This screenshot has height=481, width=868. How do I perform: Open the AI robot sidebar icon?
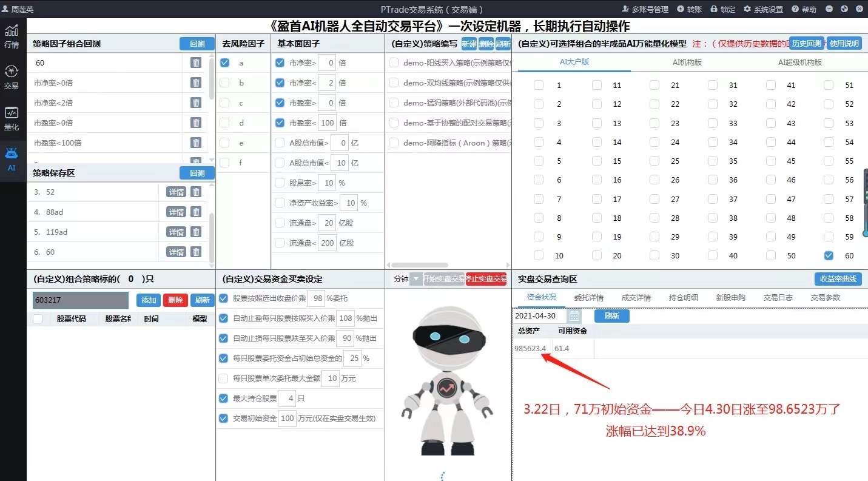point(12,160)
